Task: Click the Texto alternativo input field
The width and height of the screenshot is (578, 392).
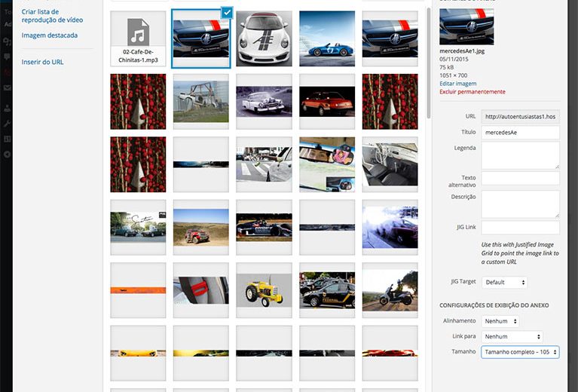Action: (x=520, y=178)
